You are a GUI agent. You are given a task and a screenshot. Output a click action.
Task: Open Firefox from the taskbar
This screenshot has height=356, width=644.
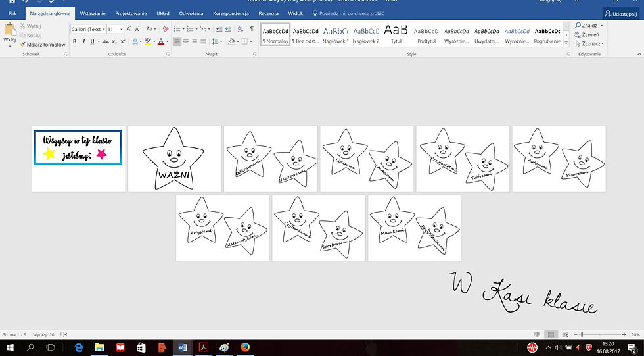[244, 348]
